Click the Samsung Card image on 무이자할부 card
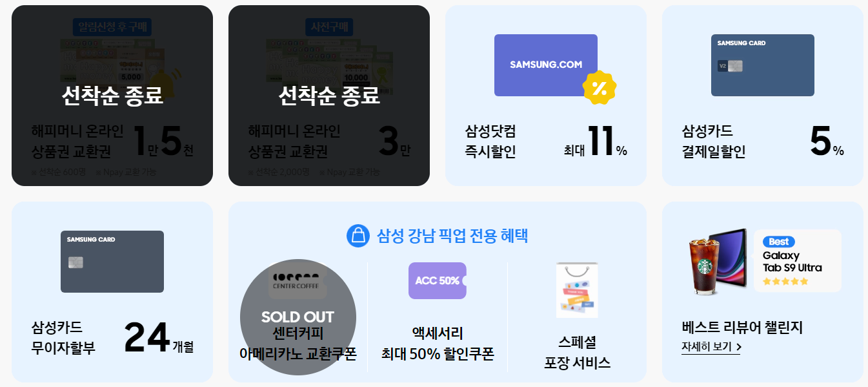This screenshot has width=868, height=387. tap(112, 261)
